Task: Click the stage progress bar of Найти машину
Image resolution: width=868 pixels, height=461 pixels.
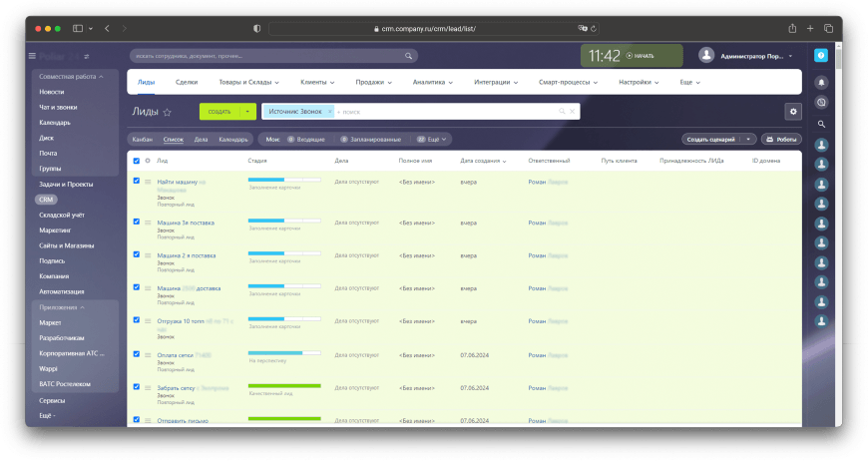Action: (284, 181)
